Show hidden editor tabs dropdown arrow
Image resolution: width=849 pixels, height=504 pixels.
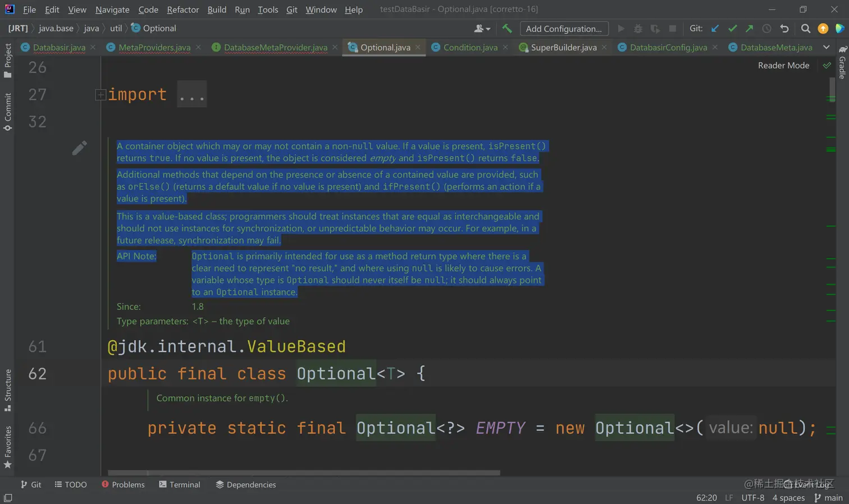click(826, 48)
